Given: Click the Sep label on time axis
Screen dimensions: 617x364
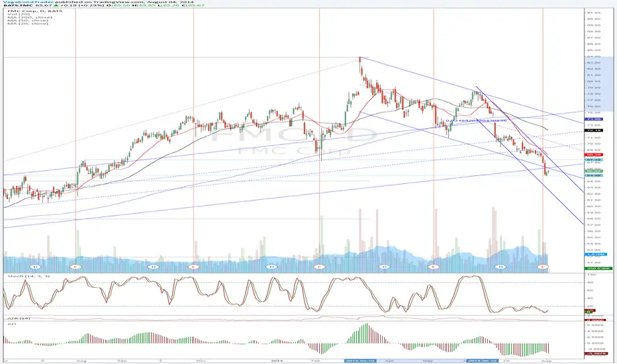Looking at the screenshot, I should (x=122, y=361).
